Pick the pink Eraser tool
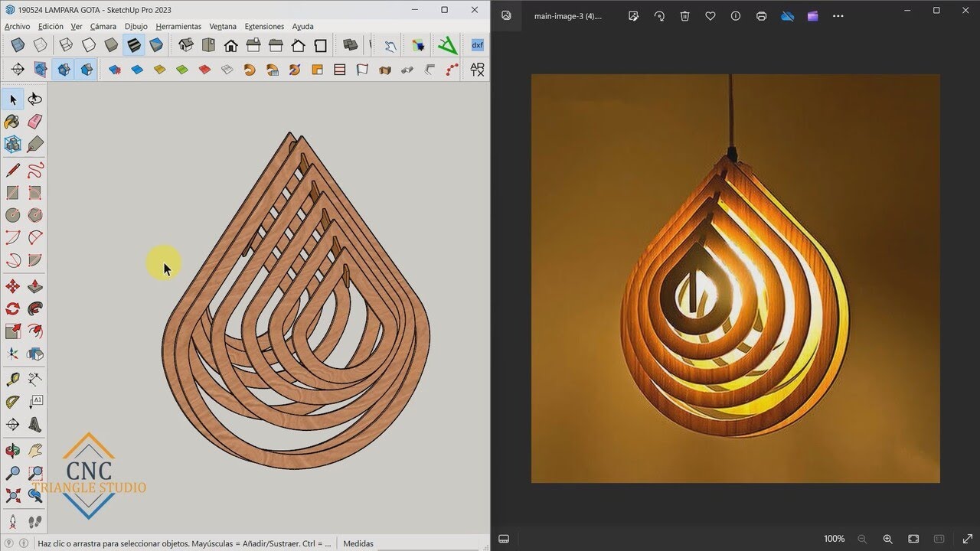980x551 pixels. (35, 122)
